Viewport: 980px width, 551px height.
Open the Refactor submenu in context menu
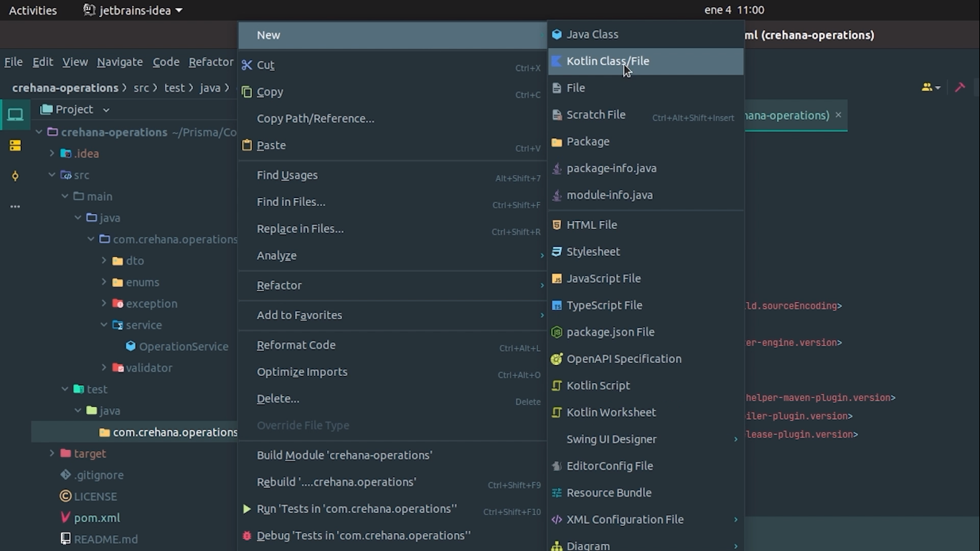pyautogui.click(x=279, y=286)
